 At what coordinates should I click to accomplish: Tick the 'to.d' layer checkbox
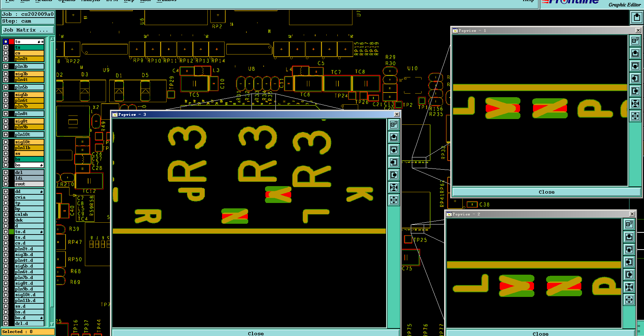(x=6, y=232)
